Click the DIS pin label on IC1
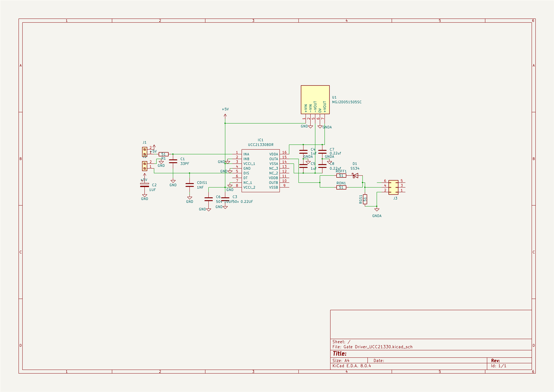The image size is (554, 392). (x=246, y=173)
